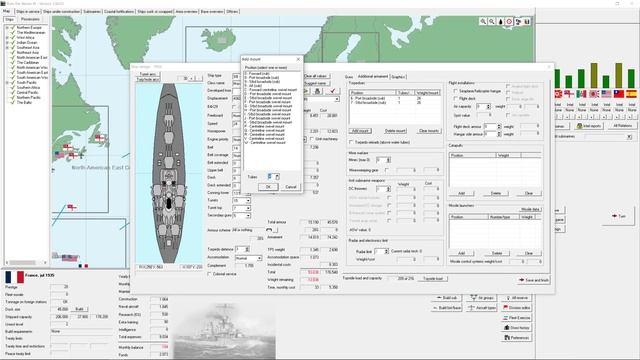This screenshot has height=360, width=640.
Task: Click Tubes number field in Add mount
Action: click(x=271, y=177)
